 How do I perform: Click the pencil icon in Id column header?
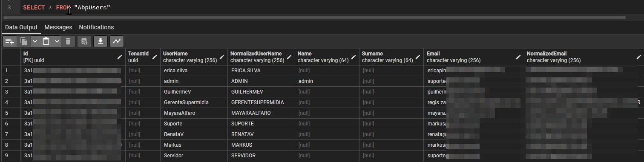tap(120, 57)
